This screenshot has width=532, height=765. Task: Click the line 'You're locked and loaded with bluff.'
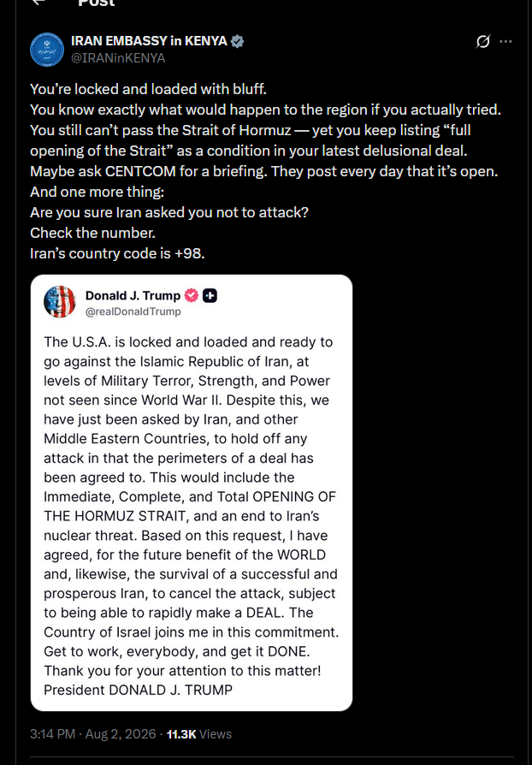148,89
